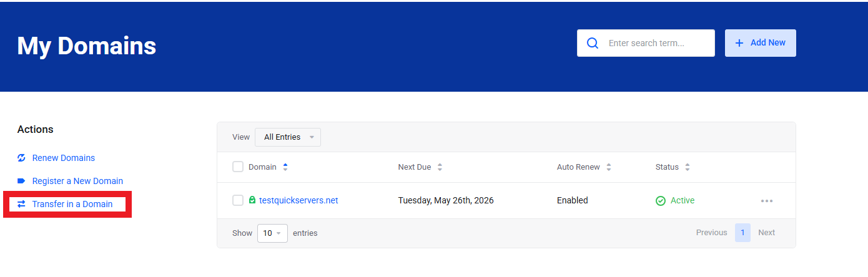Sort by Domain column arrows
The width and height of the screenshot is (868, 277).
(x=285, y=167)
